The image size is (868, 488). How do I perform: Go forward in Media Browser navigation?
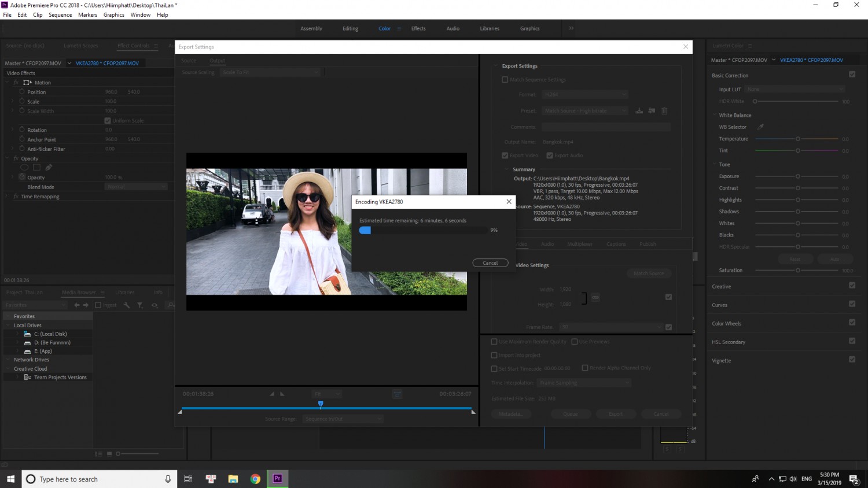click(x=86, y=305)
